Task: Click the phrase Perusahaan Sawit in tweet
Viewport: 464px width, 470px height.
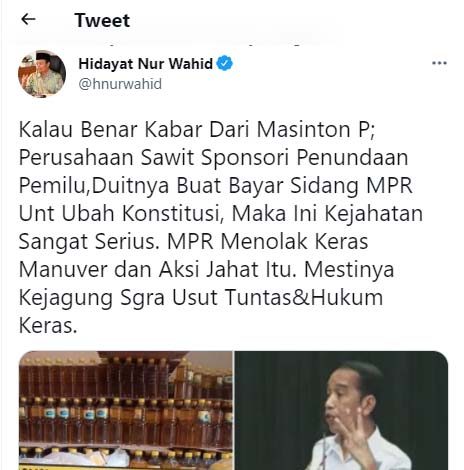Action: click(x=106, y=158)
